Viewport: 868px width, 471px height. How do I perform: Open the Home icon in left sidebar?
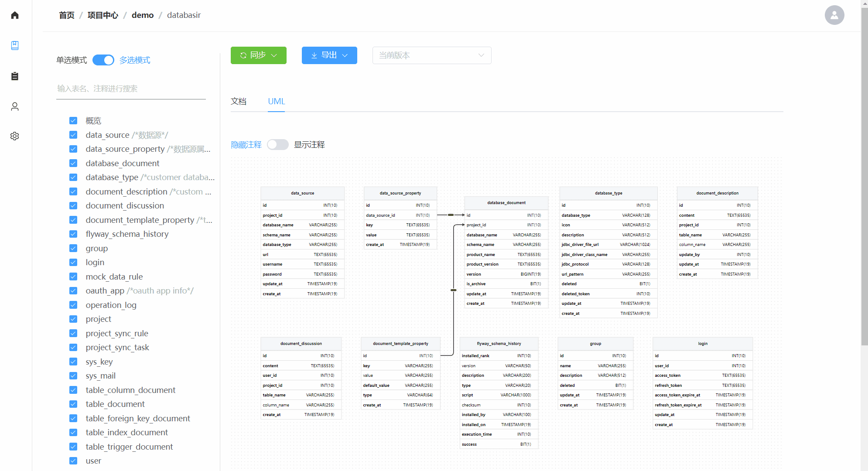14,15
